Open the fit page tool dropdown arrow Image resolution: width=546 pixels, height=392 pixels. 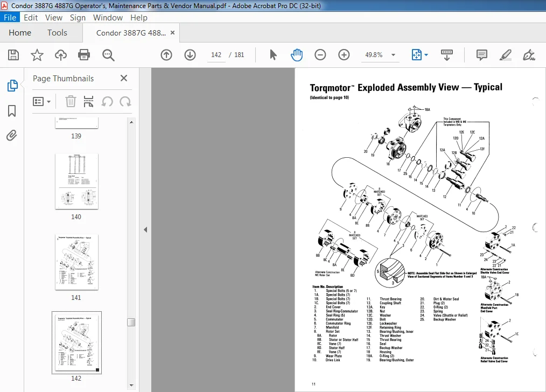coord(426,55)
